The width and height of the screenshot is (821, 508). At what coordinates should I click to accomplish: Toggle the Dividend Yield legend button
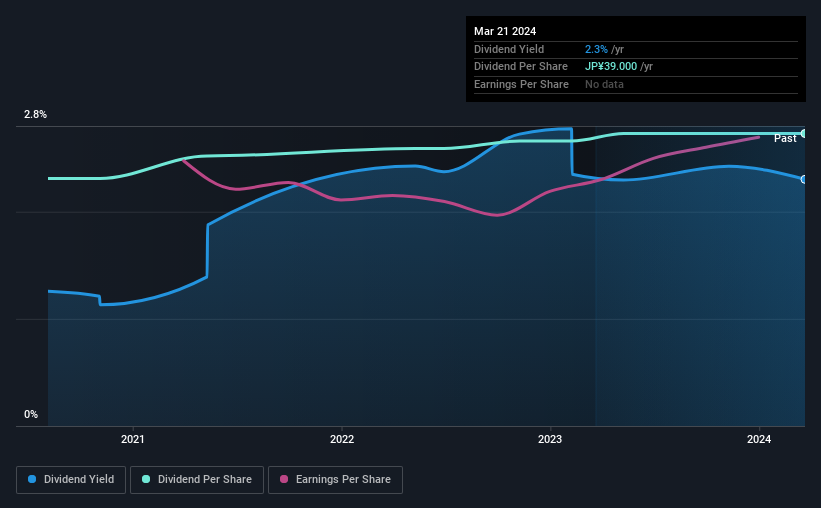pyautogui.click(x=71, y=480)
